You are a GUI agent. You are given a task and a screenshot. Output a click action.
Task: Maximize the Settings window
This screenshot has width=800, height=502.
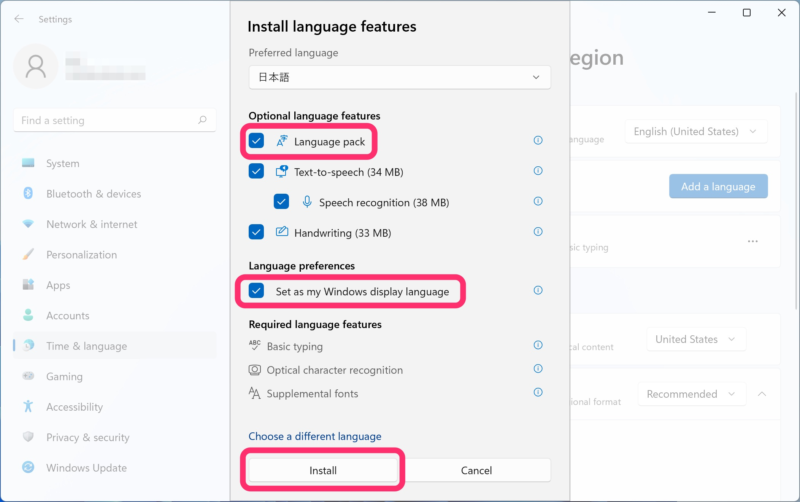(746, 12)
